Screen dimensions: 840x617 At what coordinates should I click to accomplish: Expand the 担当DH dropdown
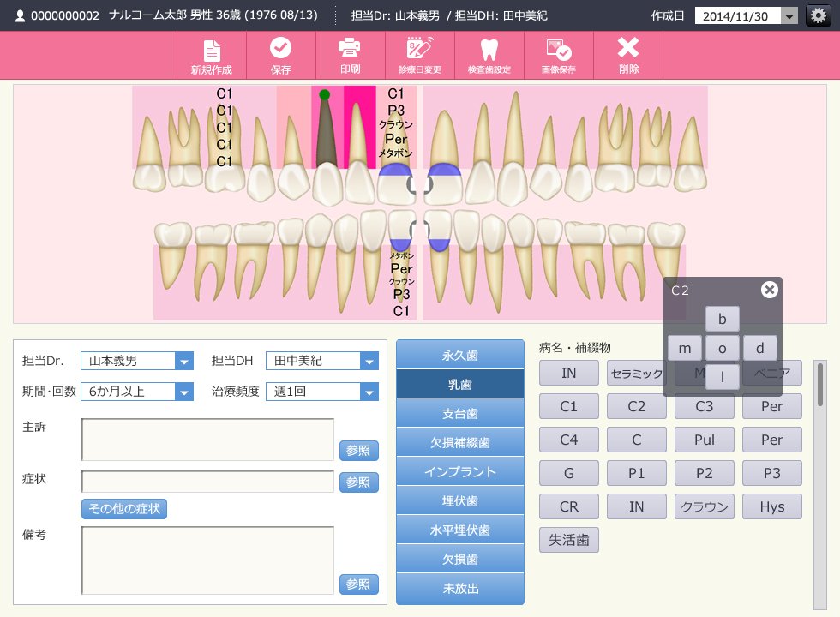point(369,362)
